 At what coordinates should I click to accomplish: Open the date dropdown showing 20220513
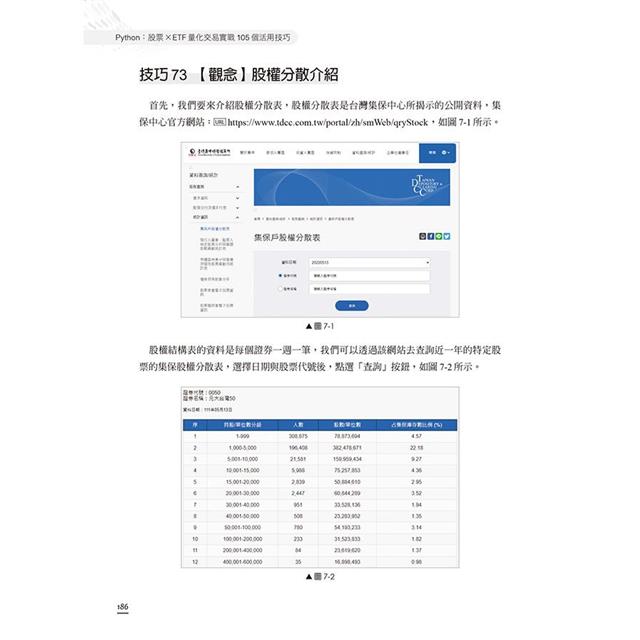click(369, 262)
